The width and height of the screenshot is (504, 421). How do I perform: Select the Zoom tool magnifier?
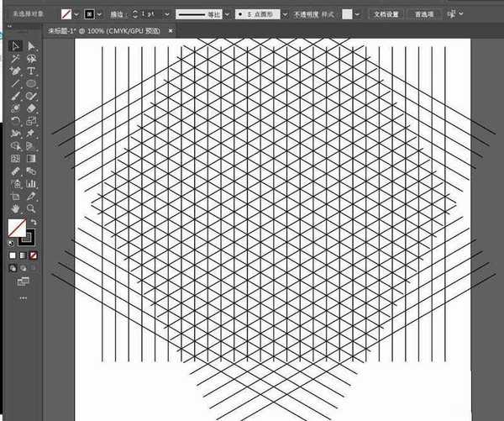coord(31,208)
